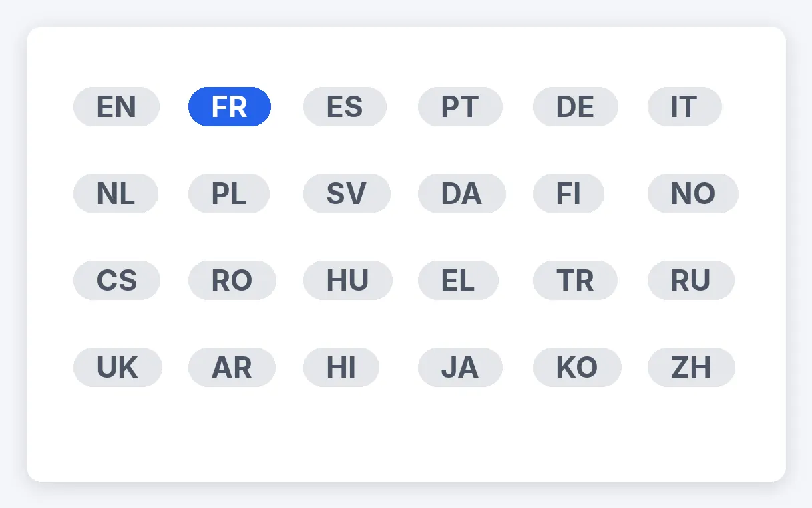
Task: Click the UK language pill
Action: coord(118,367)
